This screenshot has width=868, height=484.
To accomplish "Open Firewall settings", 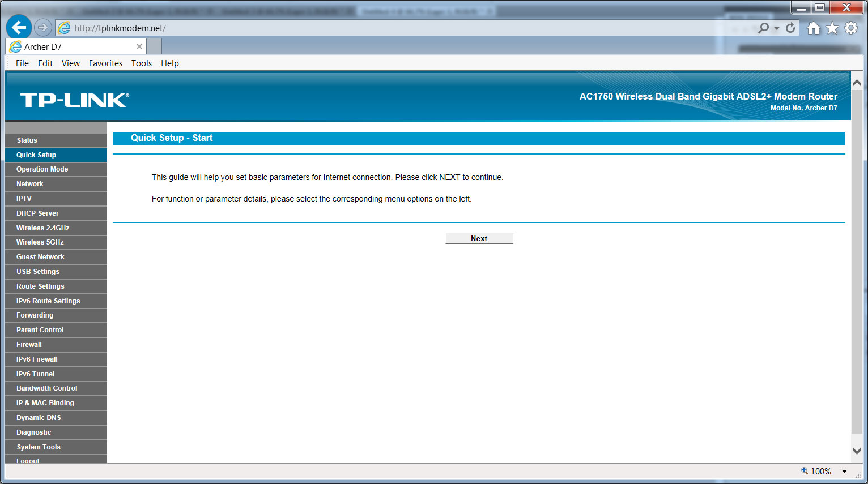I will (56, 345).
